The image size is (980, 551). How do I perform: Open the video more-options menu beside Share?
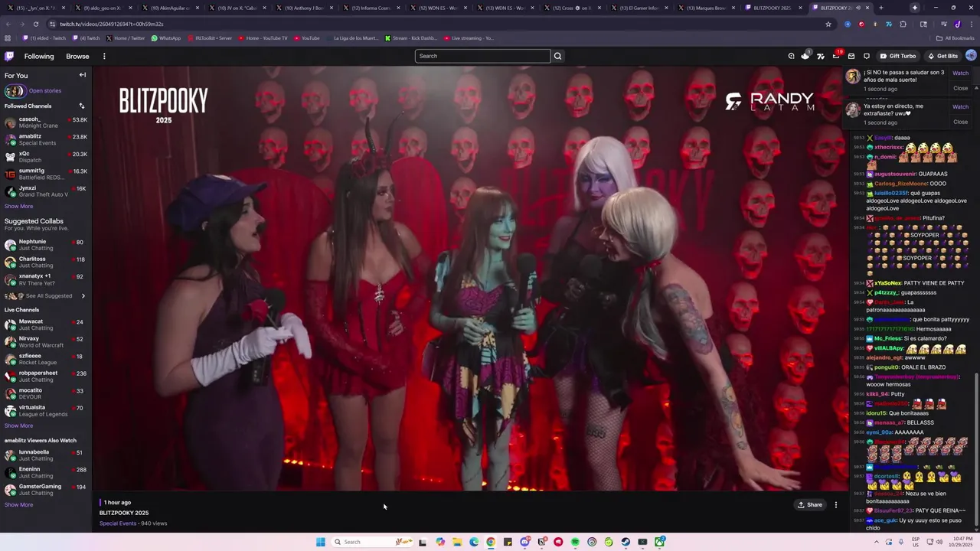coord(836,505)
